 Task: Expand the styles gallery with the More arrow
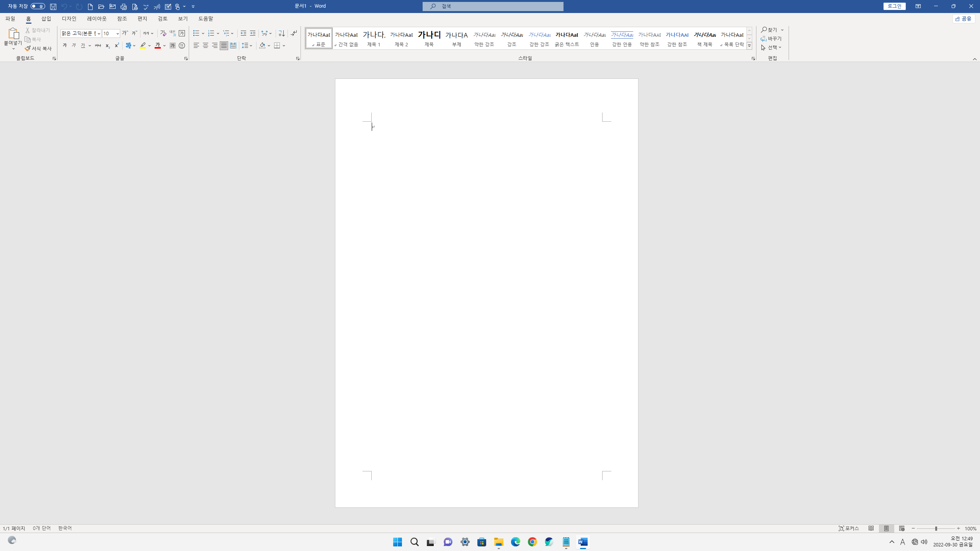749,46
